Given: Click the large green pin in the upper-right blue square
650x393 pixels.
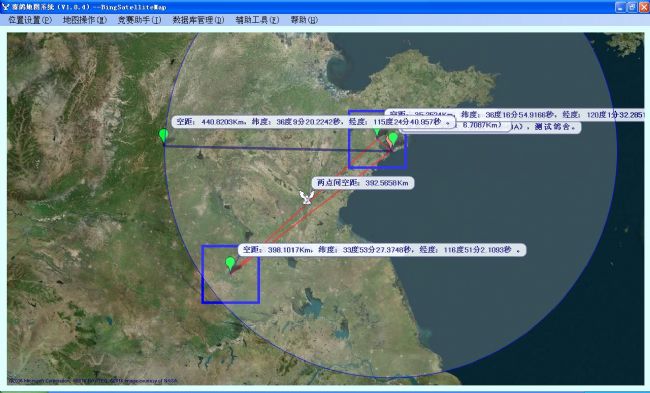Looking at the screenshot, I should click(x=393, y=139).
